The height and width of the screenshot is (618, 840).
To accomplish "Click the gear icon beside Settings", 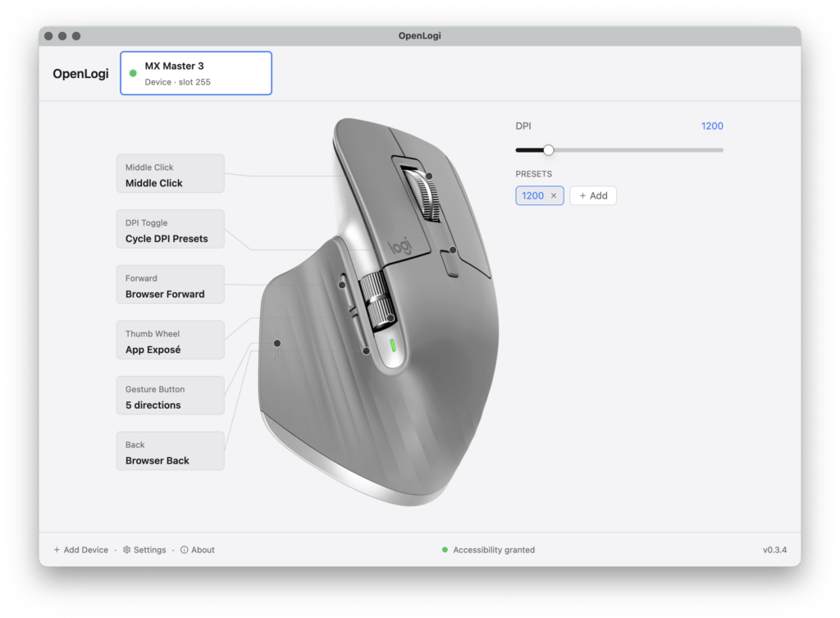I will [x=126, y=550].
